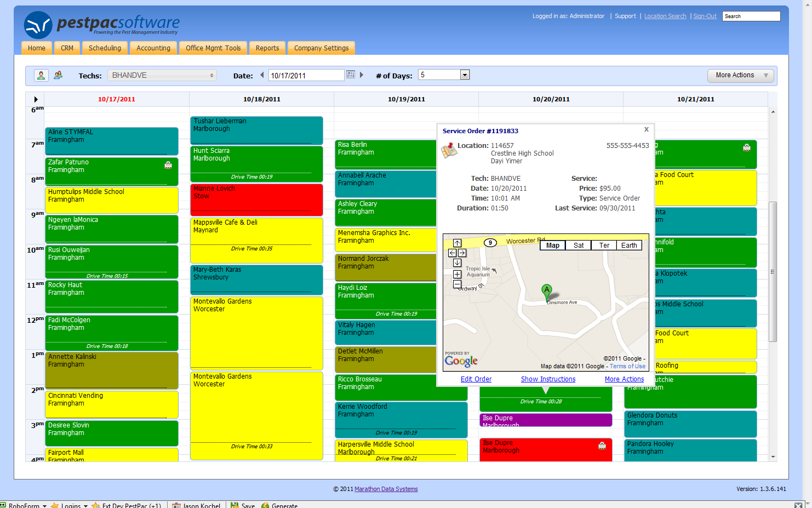Open Show Instructions for the service order

tap(548, 379)
